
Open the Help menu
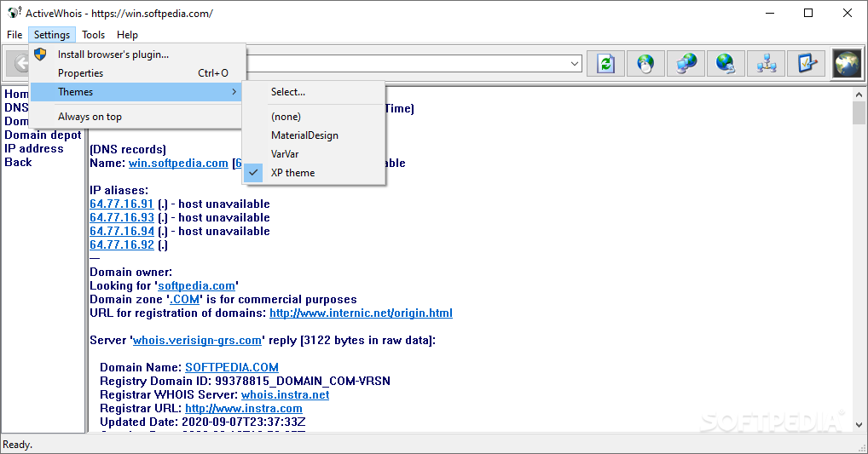coord(127,35)
